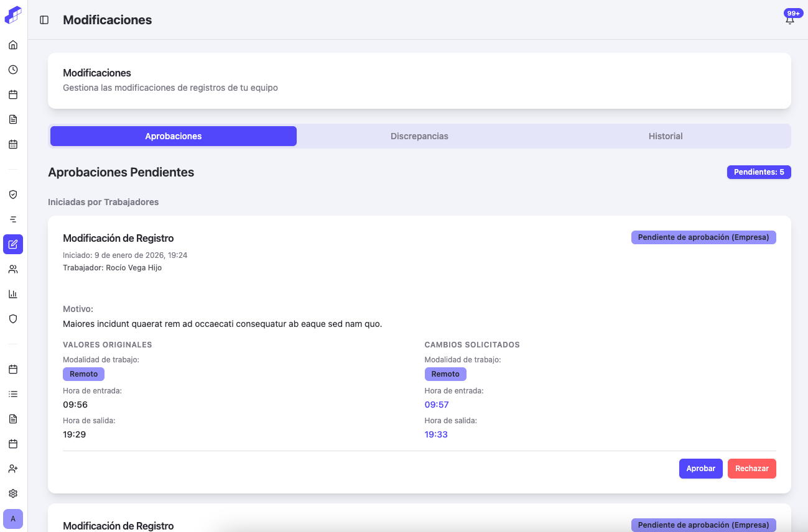The height and width of the screenshot is (532, 808).
Task: Select the shield-check verification icon in sidebar
Action: [x=12, y=195]
